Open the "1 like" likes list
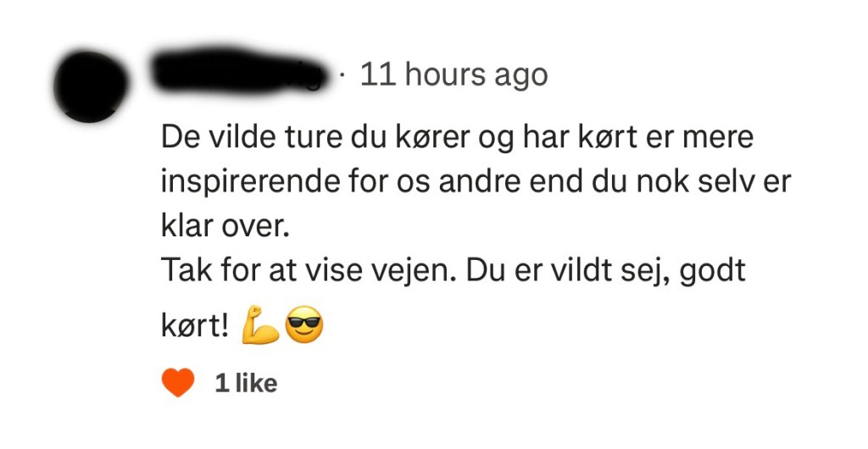The image size is (868, 449). click(246, 383)
